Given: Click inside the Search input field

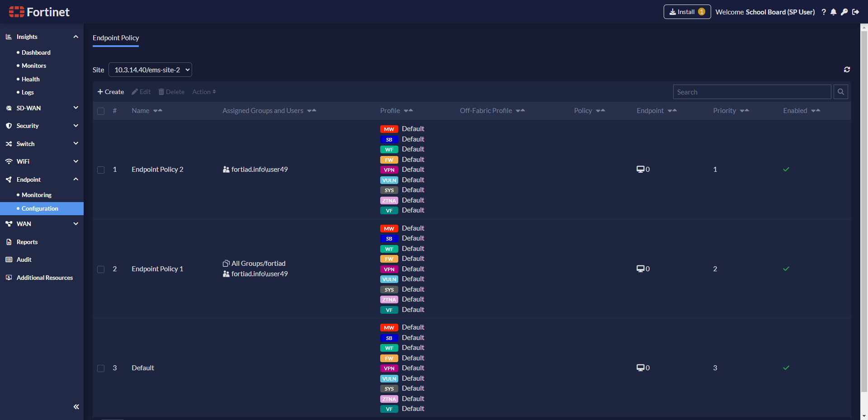Looking at the screenshot, I should pos(752,92).
